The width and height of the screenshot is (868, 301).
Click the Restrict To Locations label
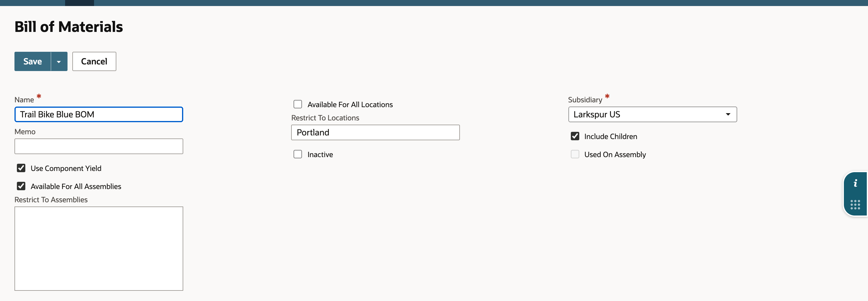coord(325,118)
